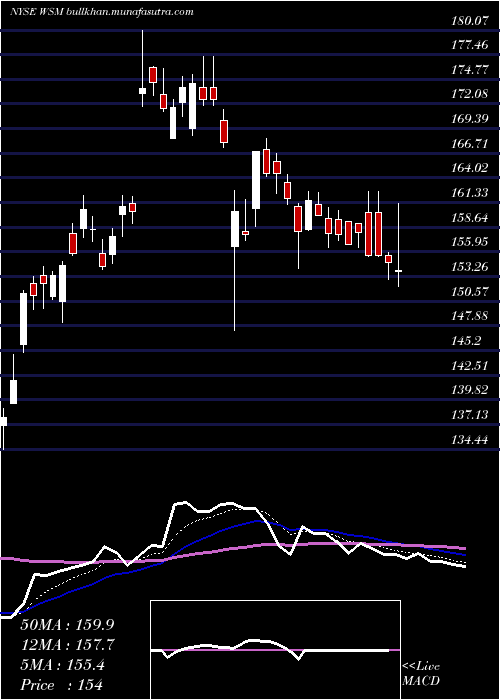Click the NYSE WSM bullkhan.munafasutra.com title text

click(x=101, y=12)
